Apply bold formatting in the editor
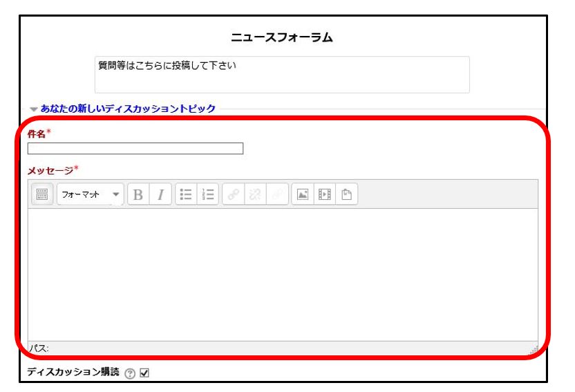The image size is (575, 392). click(x=137, y=195)
